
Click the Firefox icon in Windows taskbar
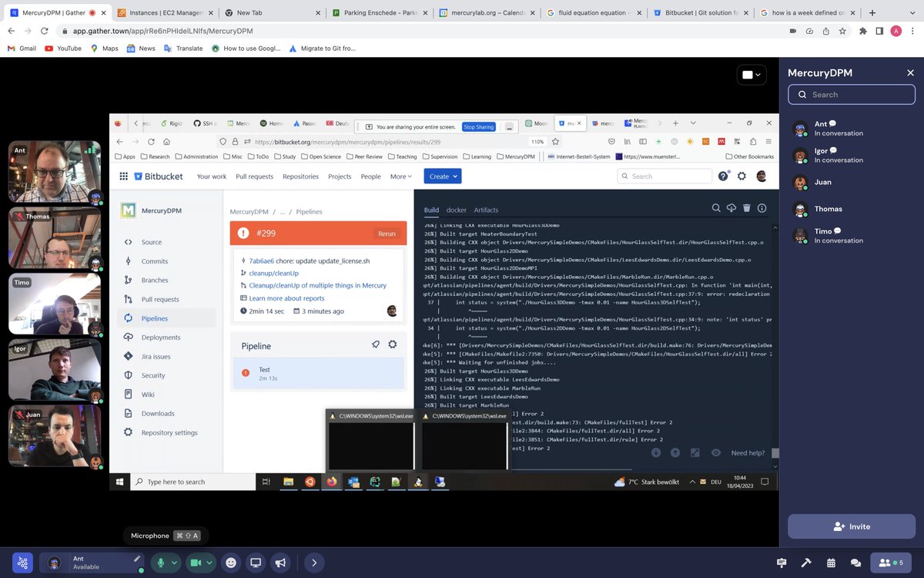coord(332,482)
